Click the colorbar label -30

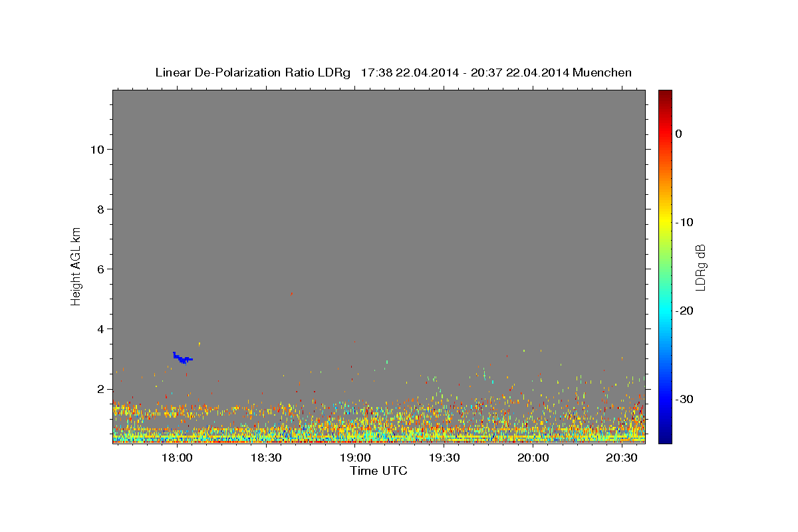pyautogui.click(x=684, y=399)
